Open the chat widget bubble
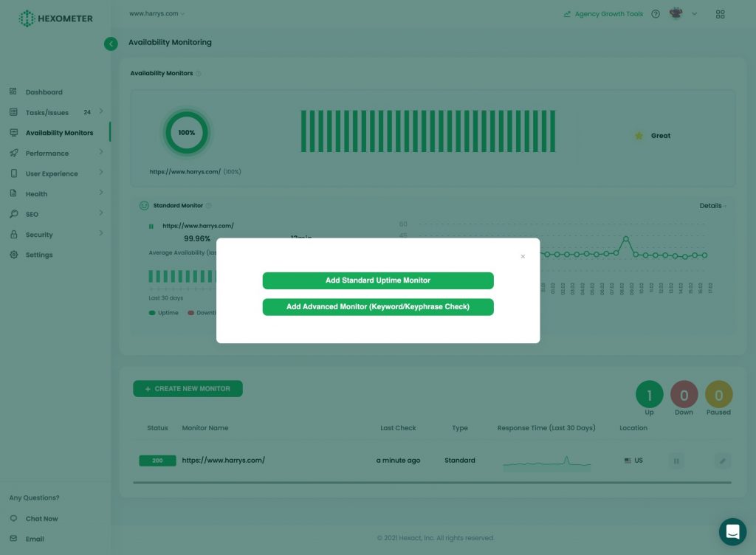This screenshot has width=756, height=555. click(732, 532)
